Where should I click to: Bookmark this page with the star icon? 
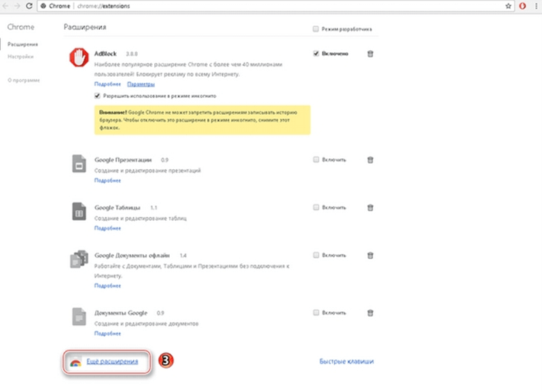[508, 5]
